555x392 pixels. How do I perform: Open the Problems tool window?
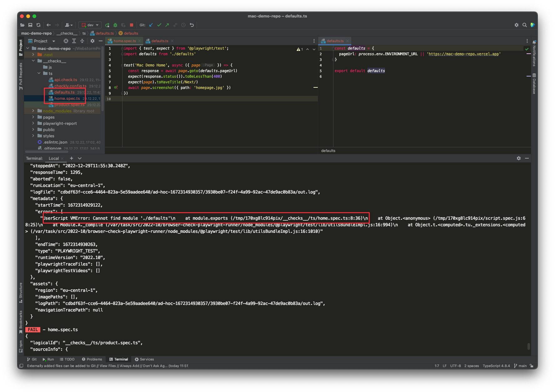(92, 359)
